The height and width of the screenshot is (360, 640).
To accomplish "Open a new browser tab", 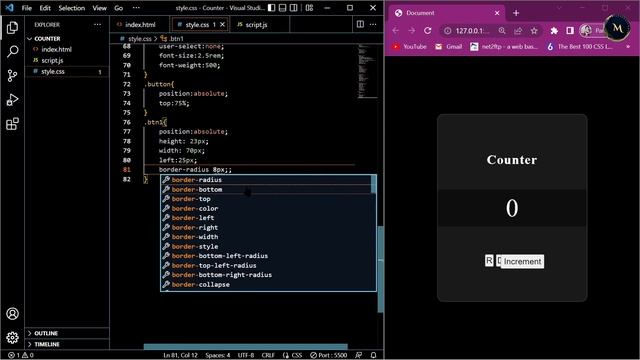I will (516, 13).
